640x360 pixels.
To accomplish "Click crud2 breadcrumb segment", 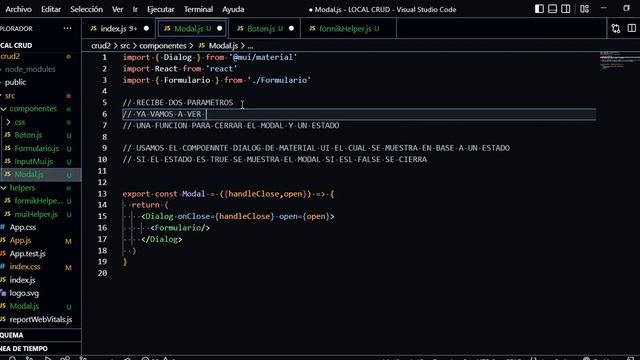I will coord(101,46).
